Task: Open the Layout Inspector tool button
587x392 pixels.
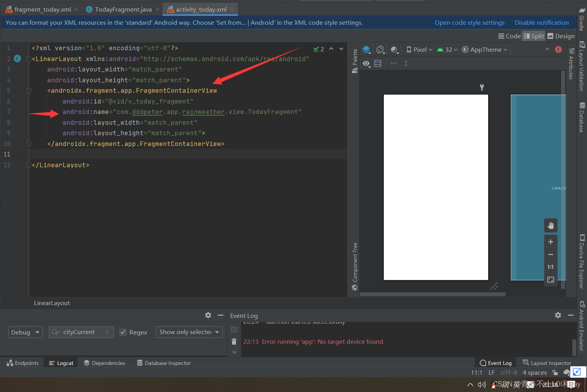Action: 547,363
